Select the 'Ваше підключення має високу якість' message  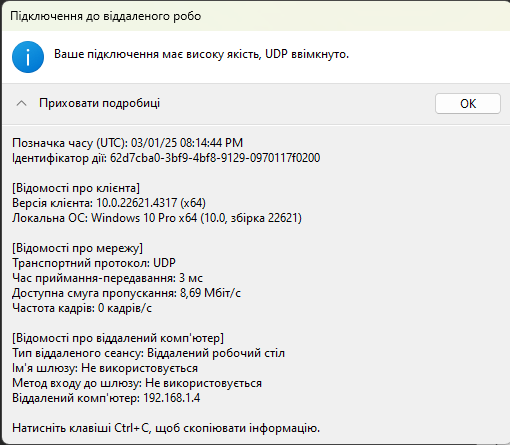click(201, 54)
